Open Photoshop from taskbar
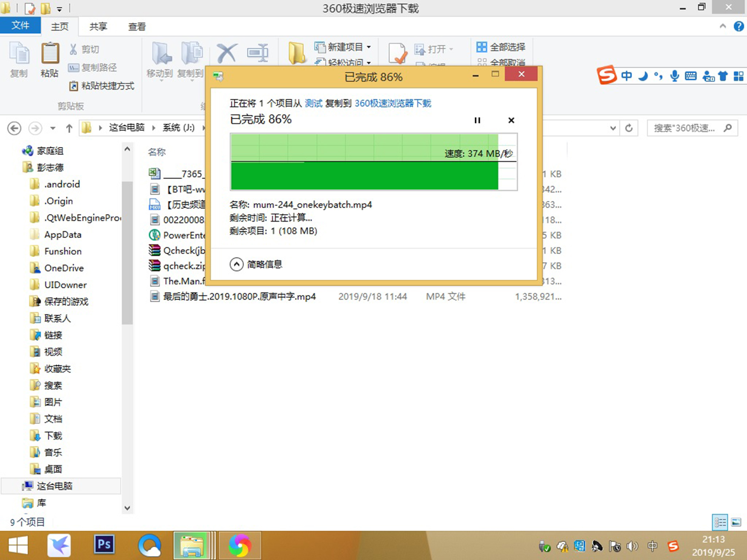 pyautogui.click(x=104, y=544)
